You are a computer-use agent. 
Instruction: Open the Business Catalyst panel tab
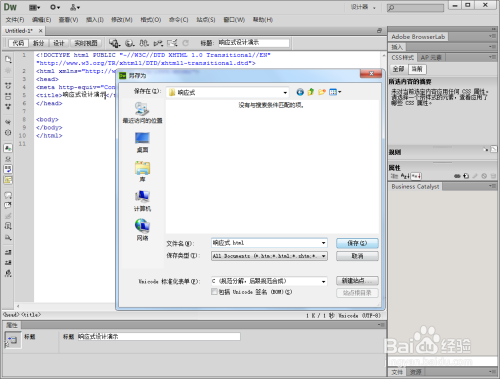click(x=415, y=187)
